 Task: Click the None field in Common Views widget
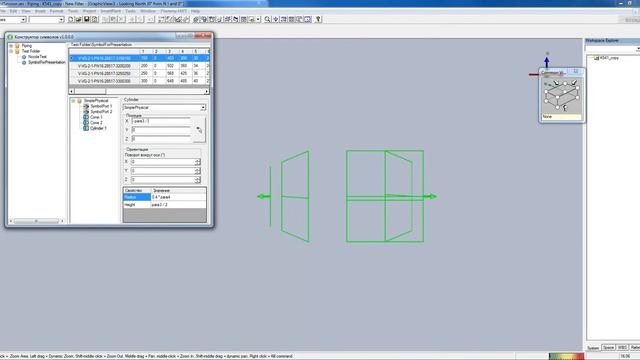point(562,117)
